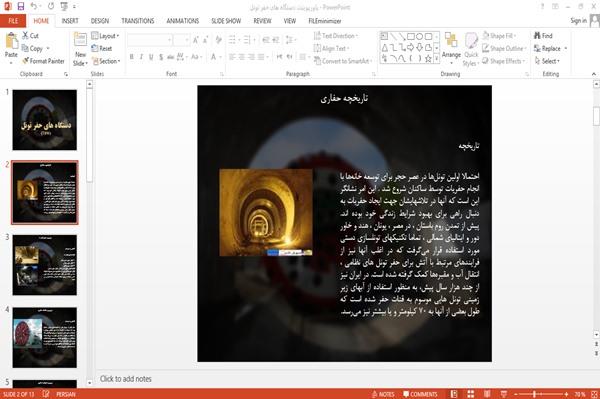Expand the Layout dropdown
600x399 pixels.
point(106,36)
